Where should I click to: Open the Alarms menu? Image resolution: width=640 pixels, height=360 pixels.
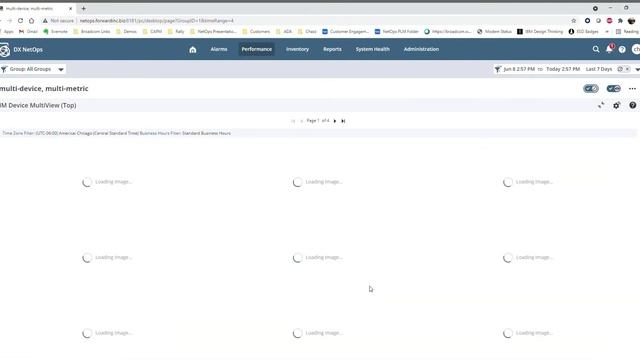pyautogui.click(x=219, y=49)
